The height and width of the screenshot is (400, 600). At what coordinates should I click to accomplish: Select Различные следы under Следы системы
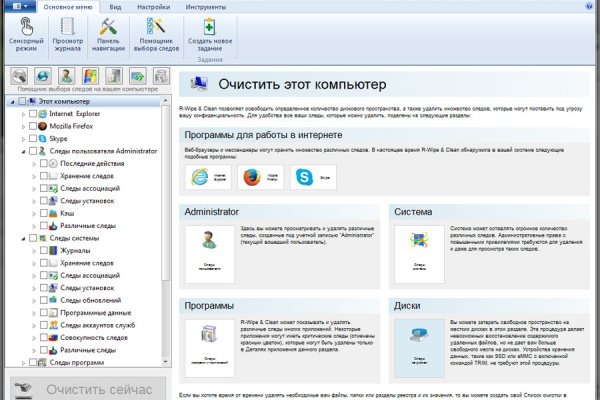tap(88, 350)
